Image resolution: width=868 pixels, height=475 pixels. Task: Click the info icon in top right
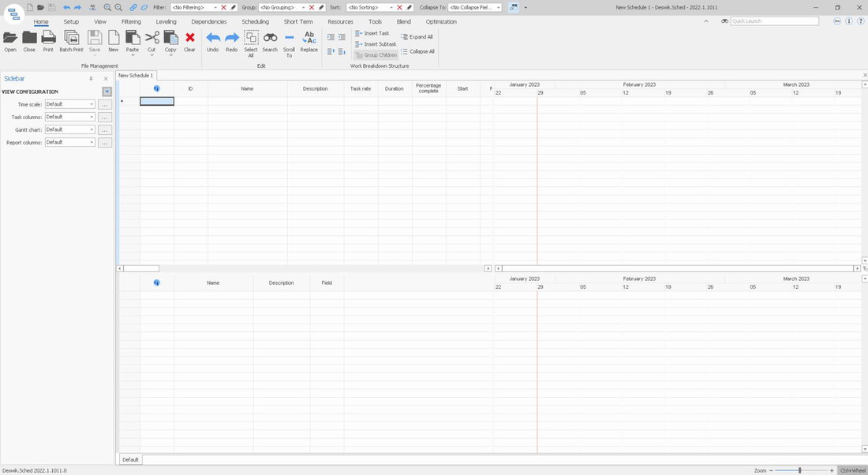pyautogui.click(x=848, y=21)
